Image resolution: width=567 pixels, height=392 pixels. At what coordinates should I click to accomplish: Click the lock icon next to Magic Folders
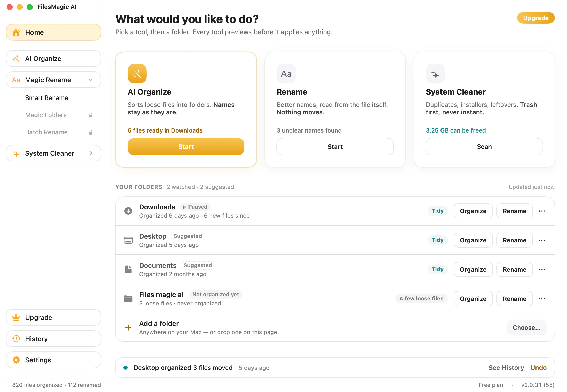pos(91,115)
